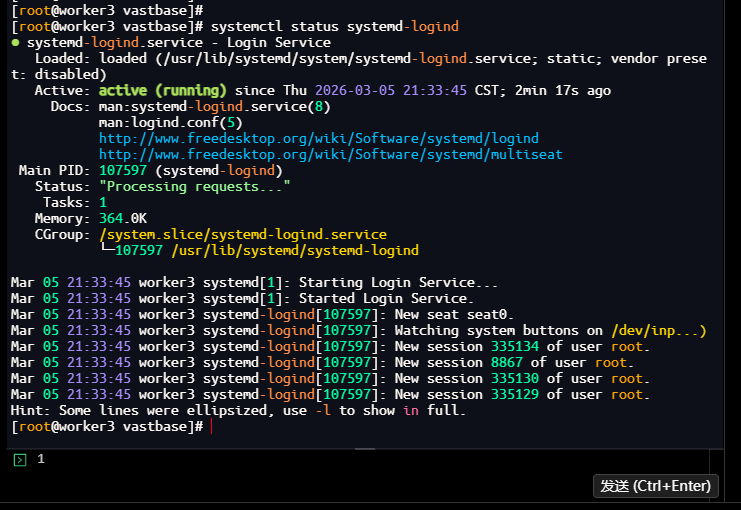The height and width of the screenshot is (510, 741).
Task: Click the man:systemd-logind.service(8) docs entry
Action: click(x=214, y=107)
